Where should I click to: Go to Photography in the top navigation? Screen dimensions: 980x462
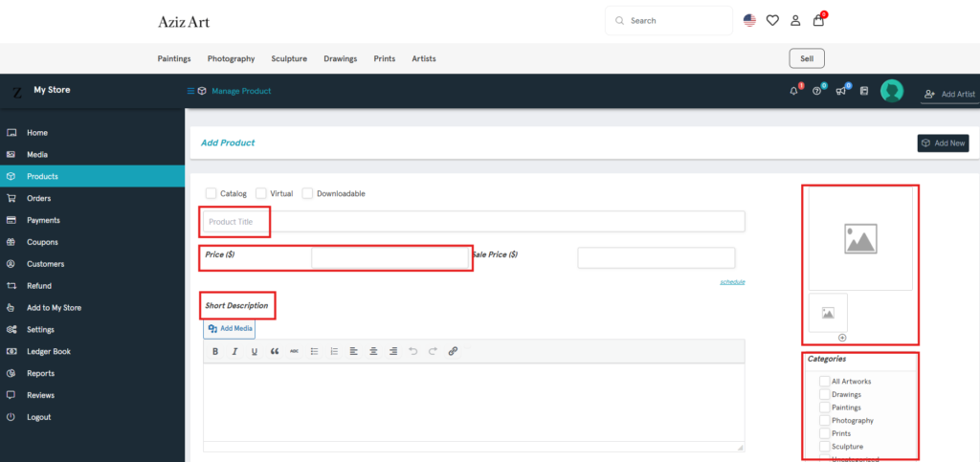click(231, 58)
